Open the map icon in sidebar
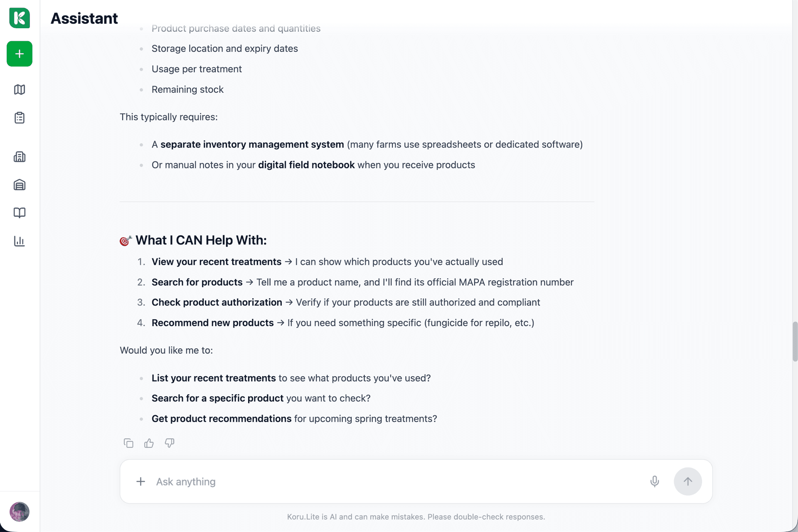The image size is (798, 532). [x=20, y=89]
